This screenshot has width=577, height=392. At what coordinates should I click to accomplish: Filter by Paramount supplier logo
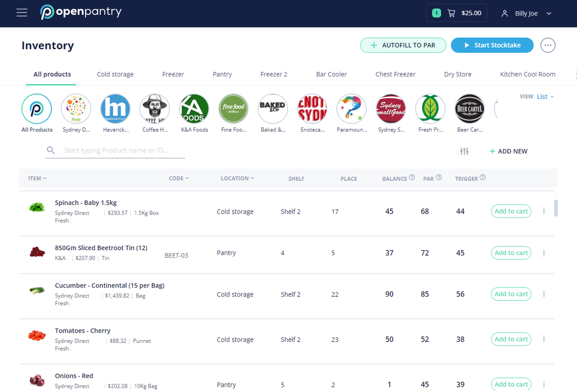[x=352, y=109]
